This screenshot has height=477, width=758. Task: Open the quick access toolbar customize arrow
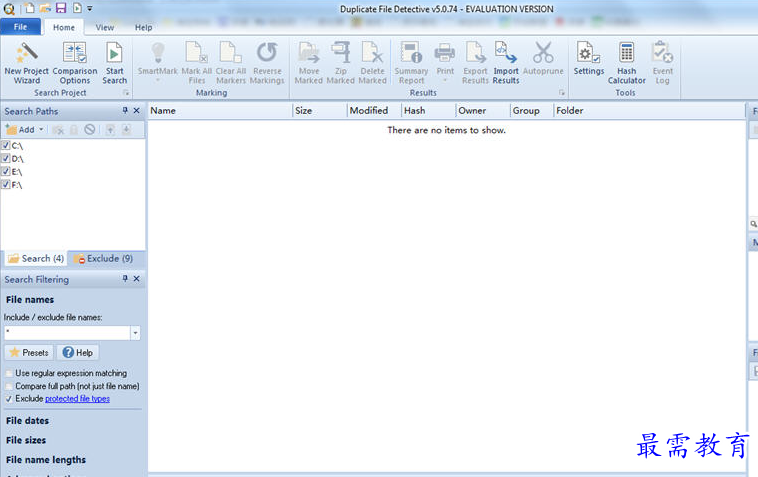[90, 8]
